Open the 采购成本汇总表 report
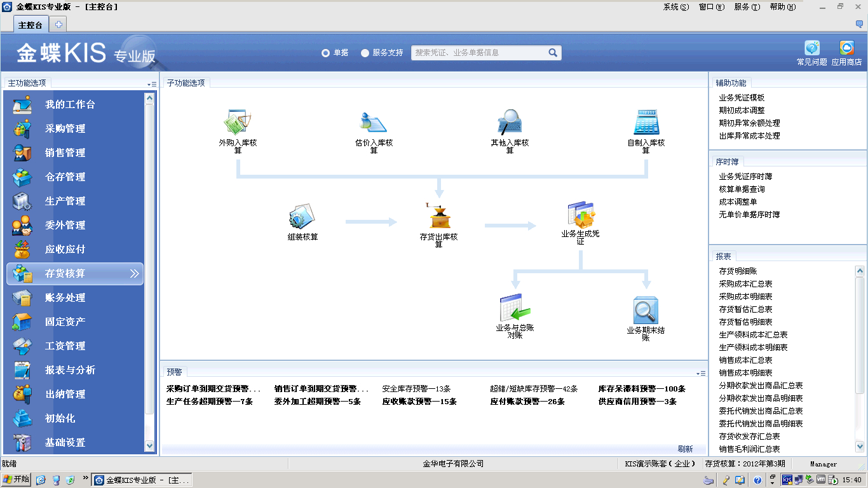The width and height of the screenshot is (868, 488). [x=745, y=284]
